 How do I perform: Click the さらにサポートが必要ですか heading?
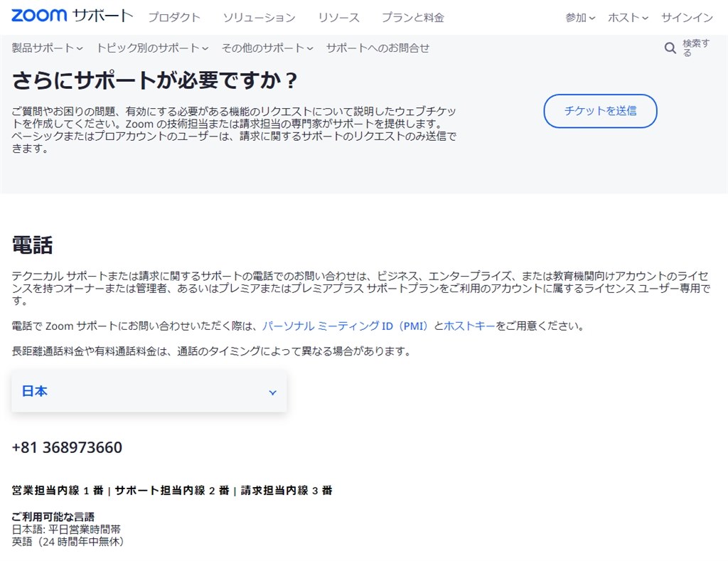tap(153, 80)
